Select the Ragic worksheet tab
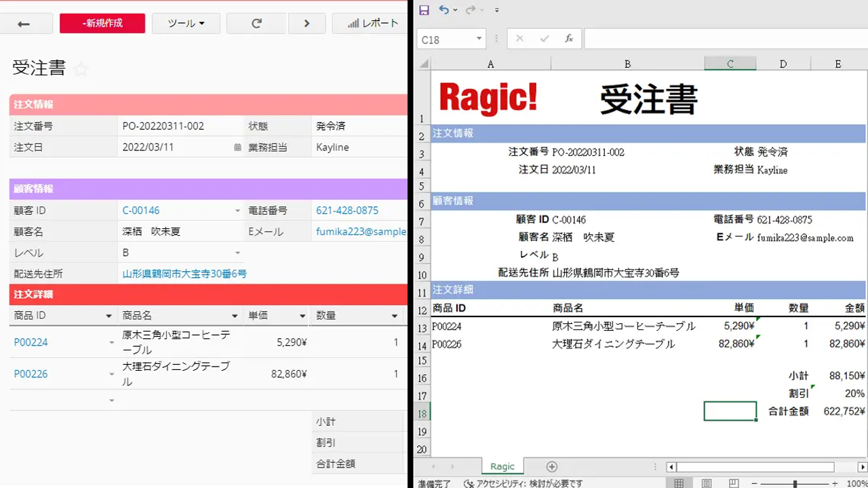 coord(501,466)
